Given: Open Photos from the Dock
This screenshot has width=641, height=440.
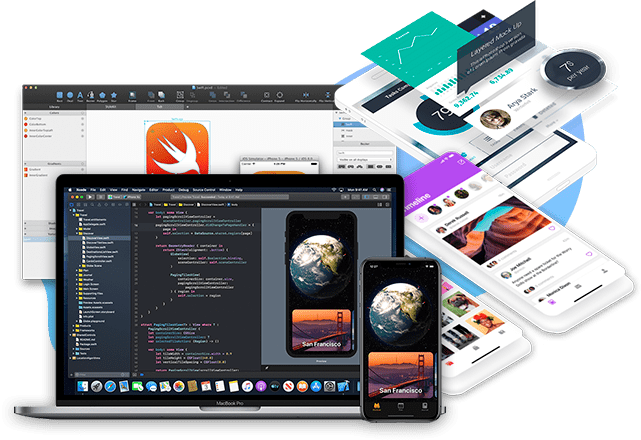Looking at the screenshot, I should click(179, 386).
